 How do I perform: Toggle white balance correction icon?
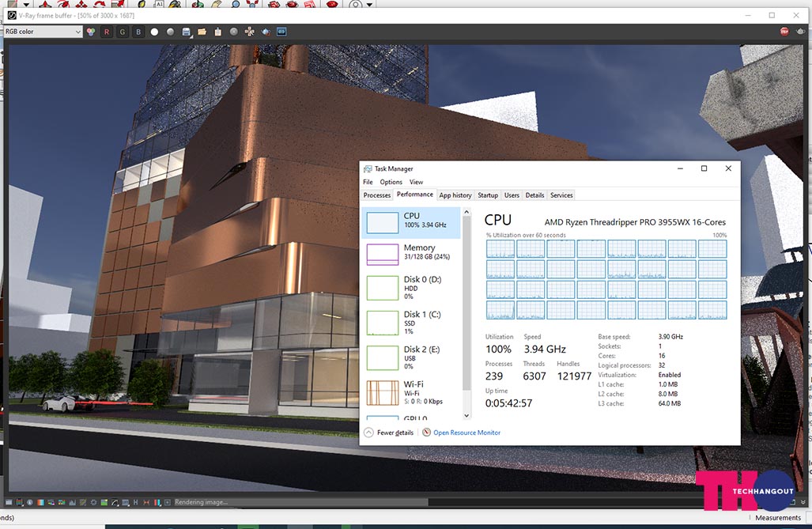point(40,503)
